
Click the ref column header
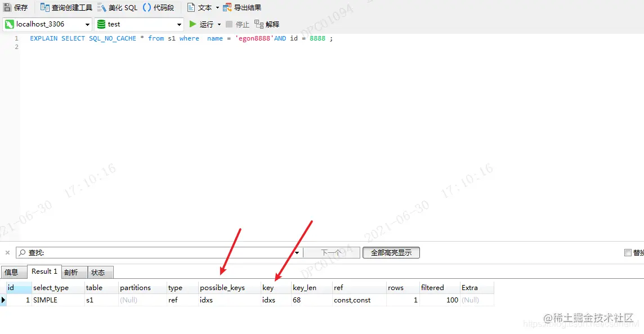(x=359, y=288)
